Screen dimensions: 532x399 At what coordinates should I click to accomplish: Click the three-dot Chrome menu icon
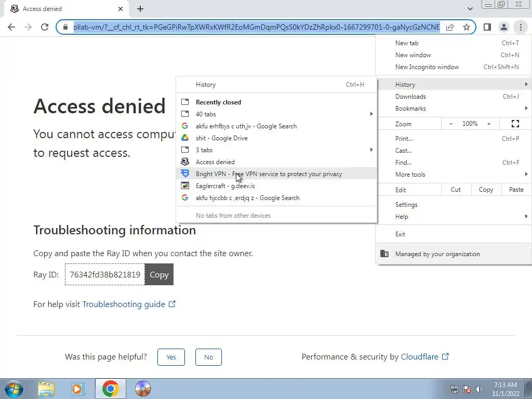pos(521,27)
